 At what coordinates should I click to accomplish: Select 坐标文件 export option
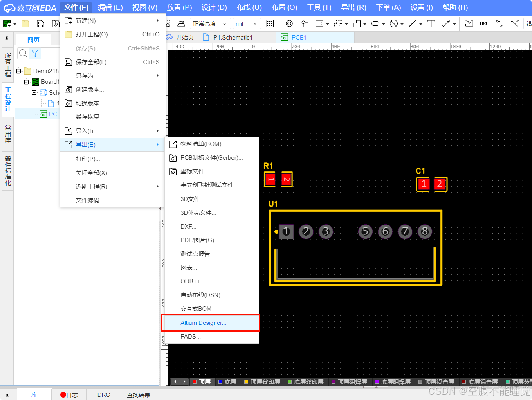pos(212,171)
